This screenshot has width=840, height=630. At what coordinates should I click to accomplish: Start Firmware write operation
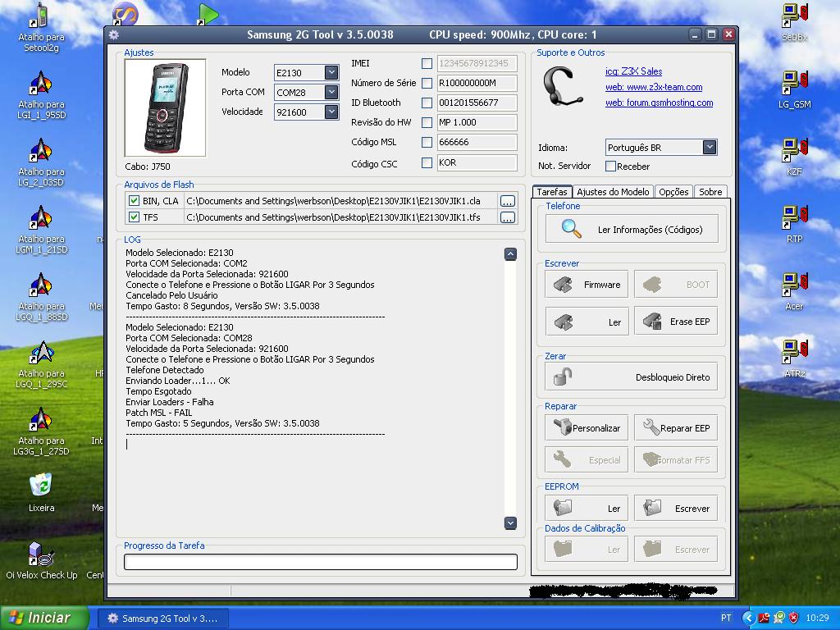(587, 285)
